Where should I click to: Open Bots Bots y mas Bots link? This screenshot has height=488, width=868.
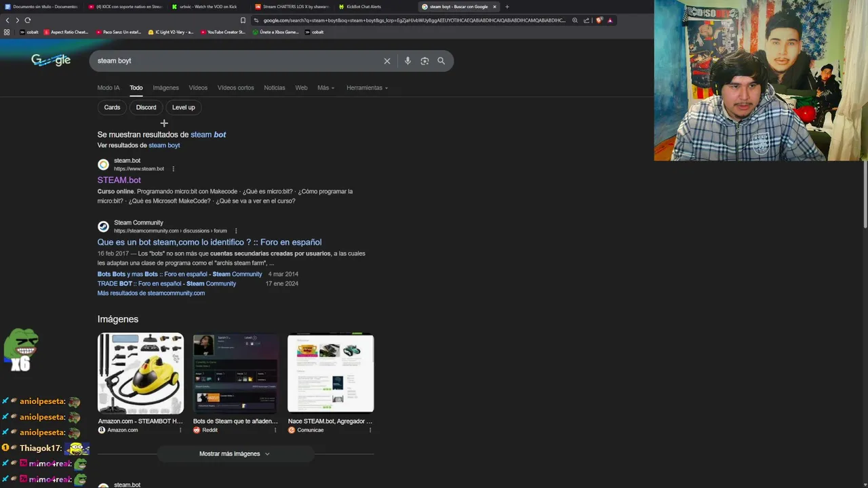(180, 274)
